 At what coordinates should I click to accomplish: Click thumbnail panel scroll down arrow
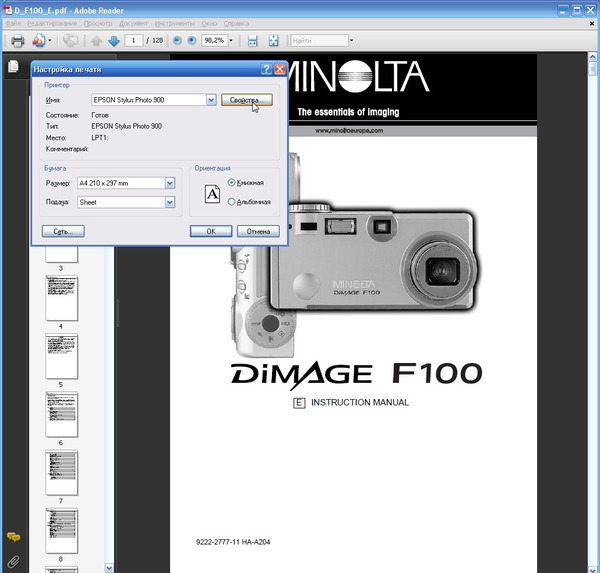(x=109, y=568)
